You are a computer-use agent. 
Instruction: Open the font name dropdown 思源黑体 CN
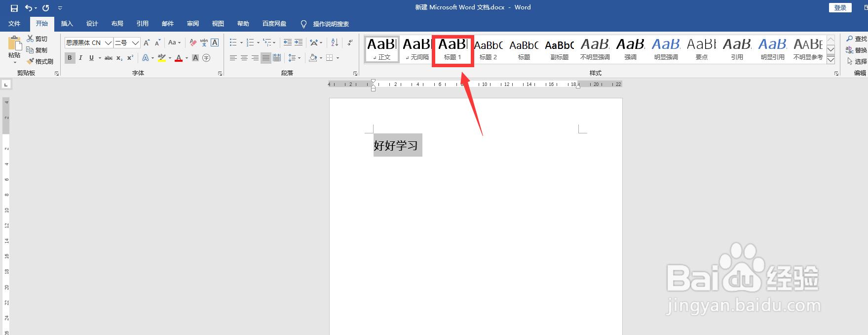coord(109,43)
